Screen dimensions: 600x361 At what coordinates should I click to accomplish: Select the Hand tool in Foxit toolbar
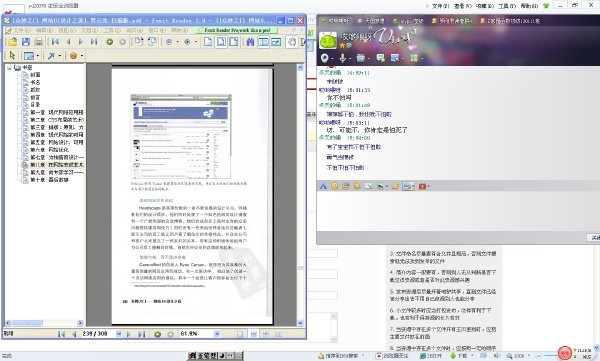(x=292, y=42)
